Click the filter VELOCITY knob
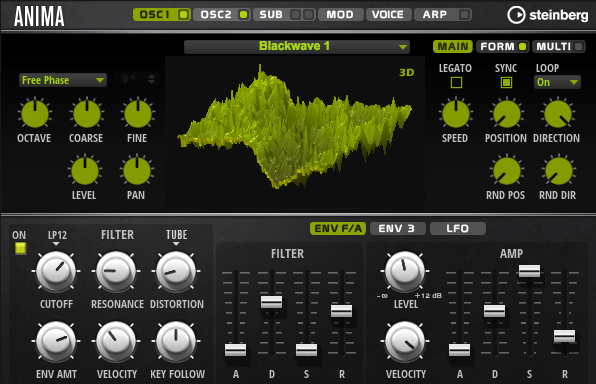 point(116,341)
